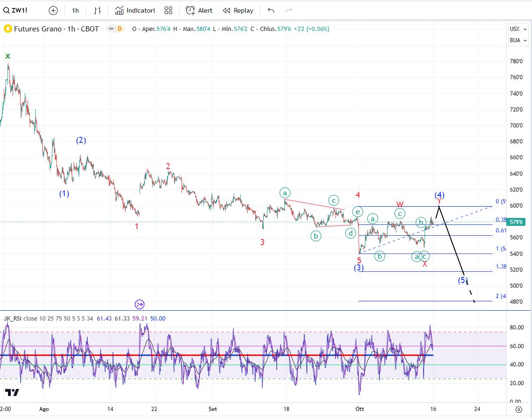
Task: Click the 80.00 RSI scale label
Action: [517, 328]
